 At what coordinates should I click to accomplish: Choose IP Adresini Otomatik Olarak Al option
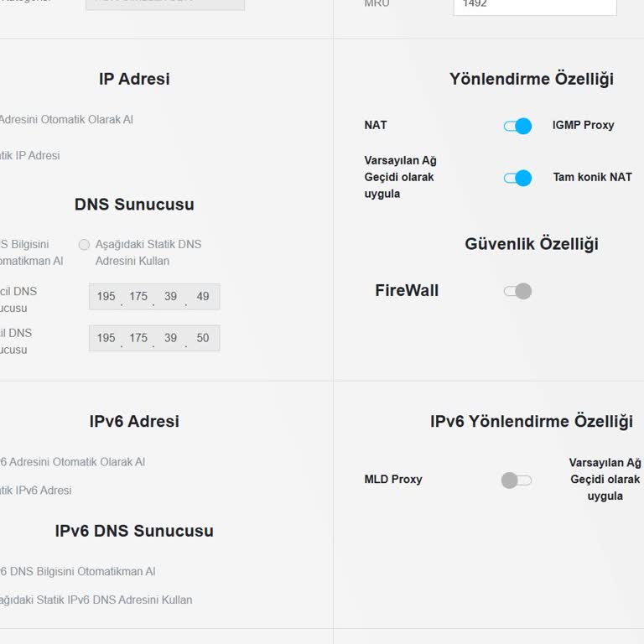point(65,120)
